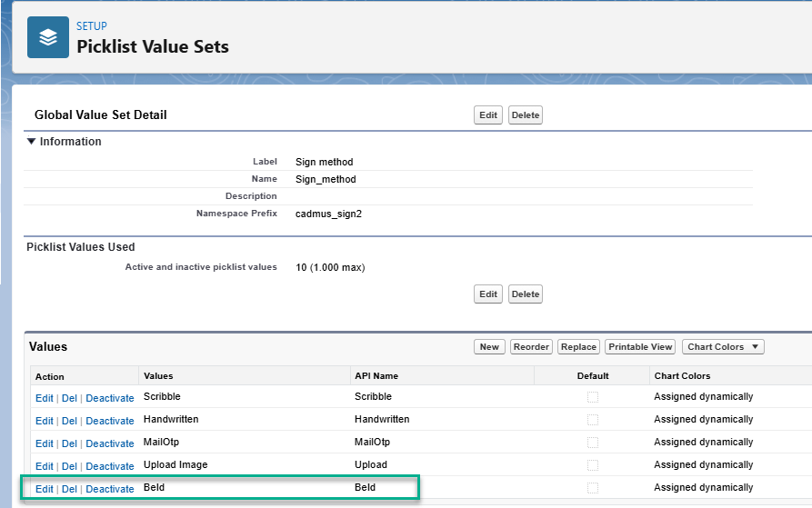
Task: Click New button in Values section
Action: point(489,347)
